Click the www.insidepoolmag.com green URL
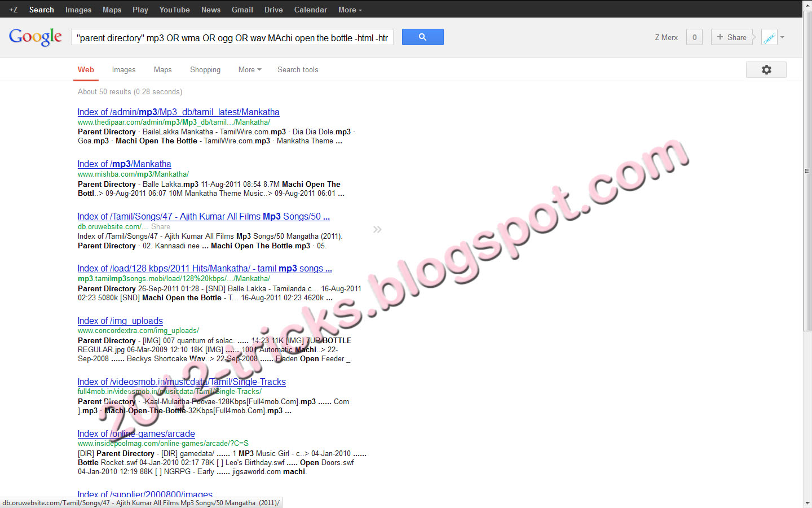 163,443
